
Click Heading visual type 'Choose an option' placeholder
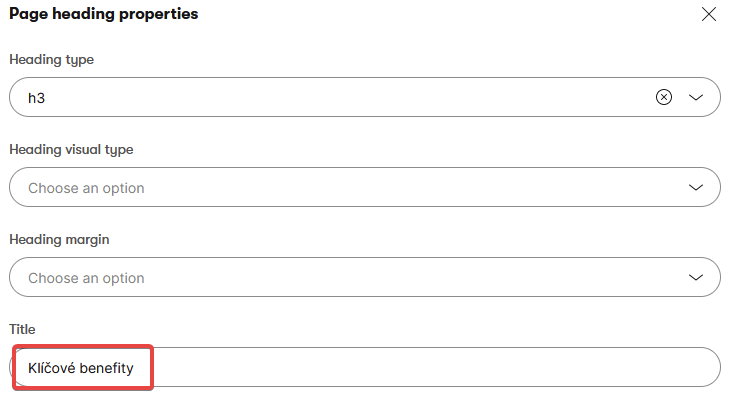click(x=86, y=188)
